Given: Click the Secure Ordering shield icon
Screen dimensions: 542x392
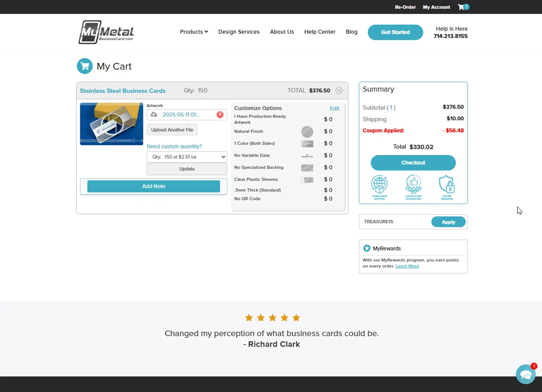Looking at the screenshot, I should click(x=447, y=187).
